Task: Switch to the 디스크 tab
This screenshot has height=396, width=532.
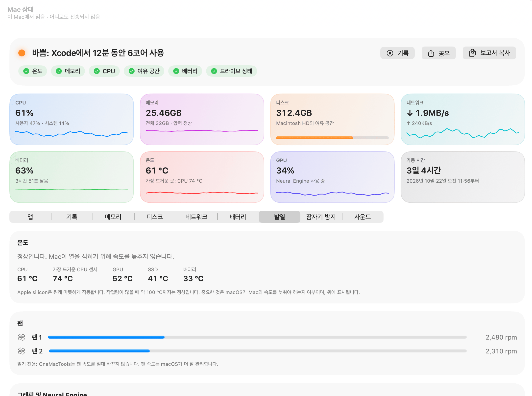Action: (x=155, y=217)
